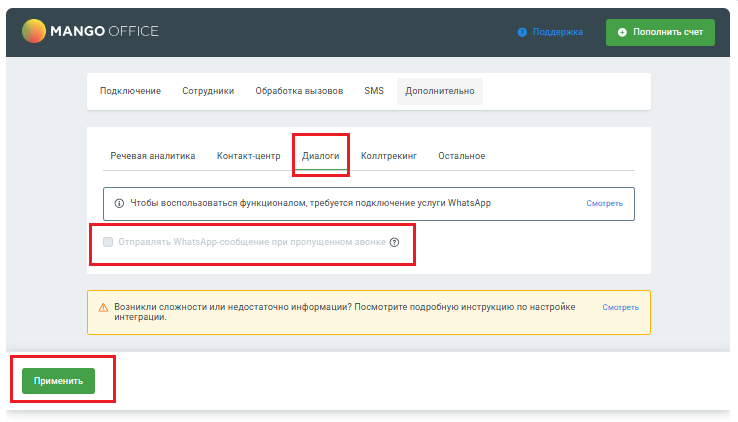Click the Применить button
Screen dimensions: 738x422
point(58,381)
